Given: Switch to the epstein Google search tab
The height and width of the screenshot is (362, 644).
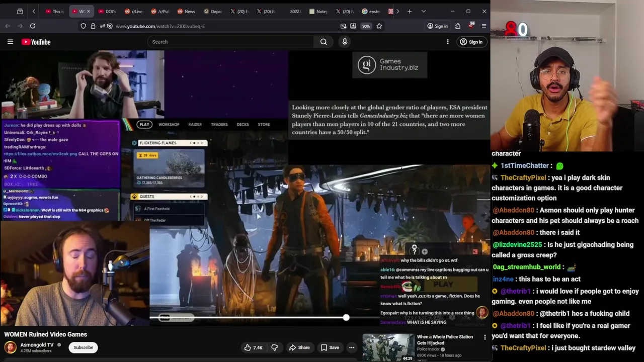Looking at the screenshot, I should point(371,11).
